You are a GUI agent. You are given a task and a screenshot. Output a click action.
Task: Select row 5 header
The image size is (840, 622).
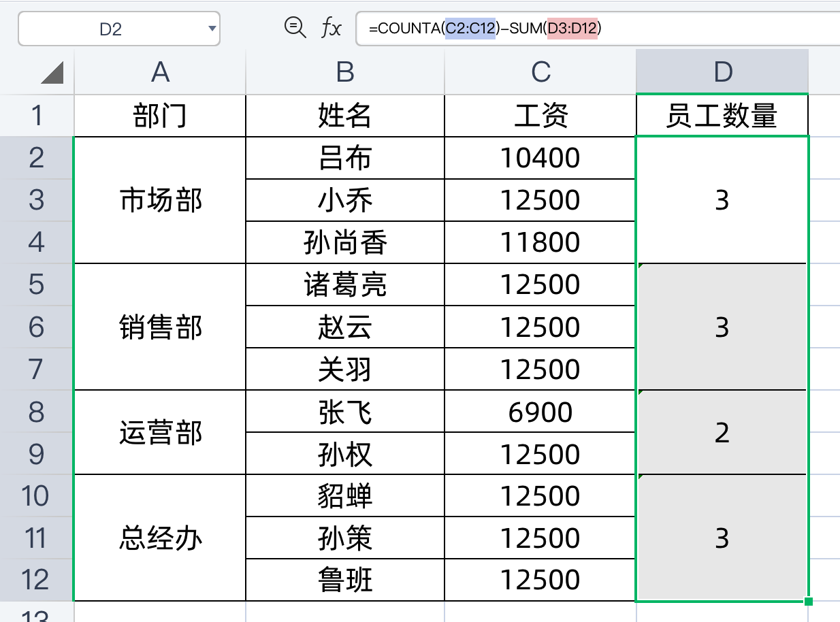(x=37, y=284)
